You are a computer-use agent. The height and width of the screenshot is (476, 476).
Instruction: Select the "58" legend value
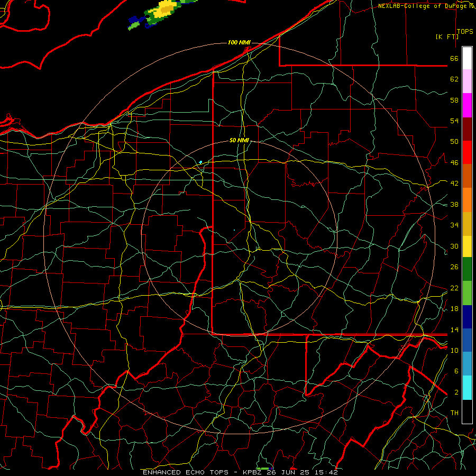tap(454, 100)
